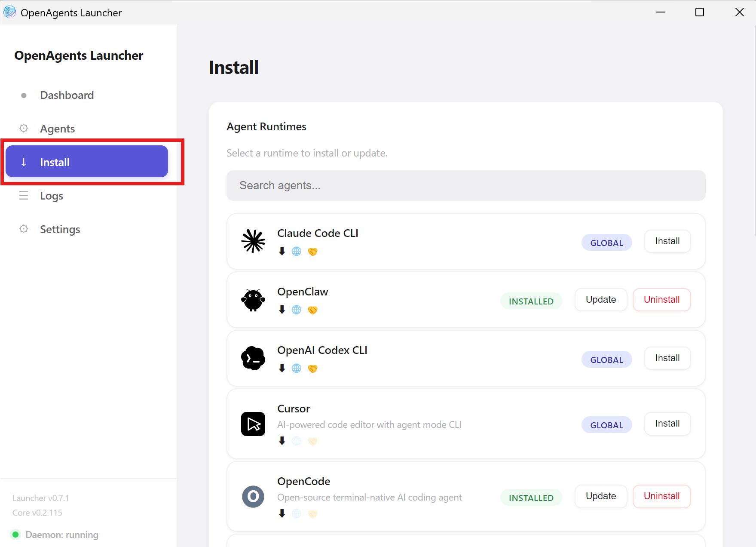Viewport: 756px width, 547px height.
Task: Uninstall the OpenClaw runtime
Action: [662, 300]
